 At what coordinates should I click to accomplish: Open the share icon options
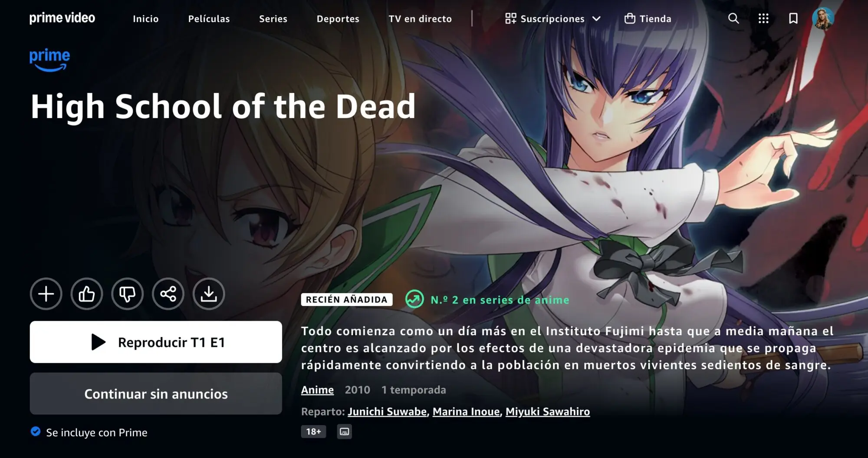168,294
